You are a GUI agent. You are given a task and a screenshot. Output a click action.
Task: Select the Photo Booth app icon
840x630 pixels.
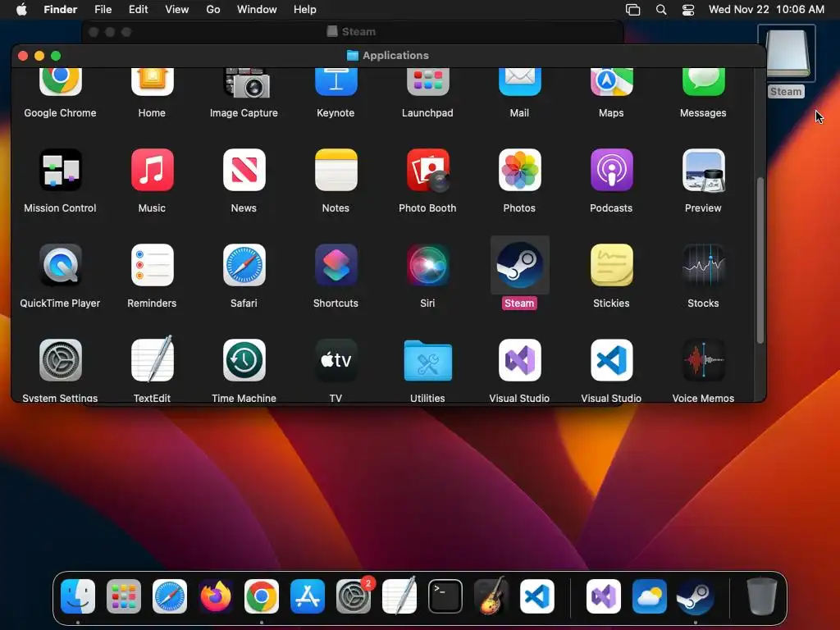pos(427,171)
